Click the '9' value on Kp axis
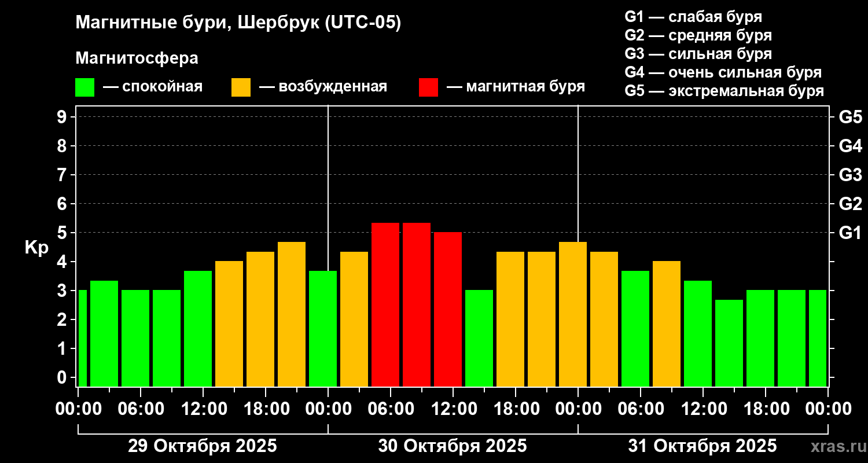Viewport: 868px width, 463px height. click(x=63, y=117)
